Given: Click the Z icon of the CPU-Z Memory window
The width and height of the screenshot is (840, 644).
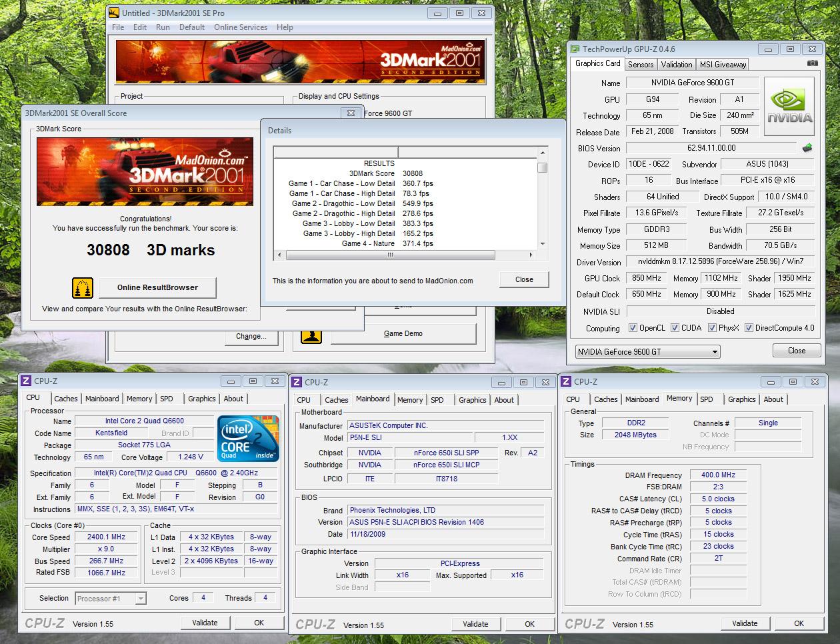Looking at the screenshot, I should click(567, 381).
